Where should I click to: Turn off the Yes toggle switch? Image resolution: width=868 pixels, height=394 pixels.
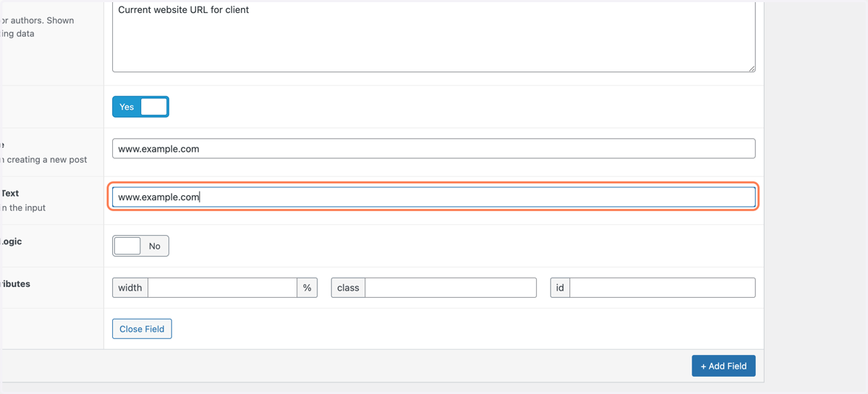(x=140, y=107)
